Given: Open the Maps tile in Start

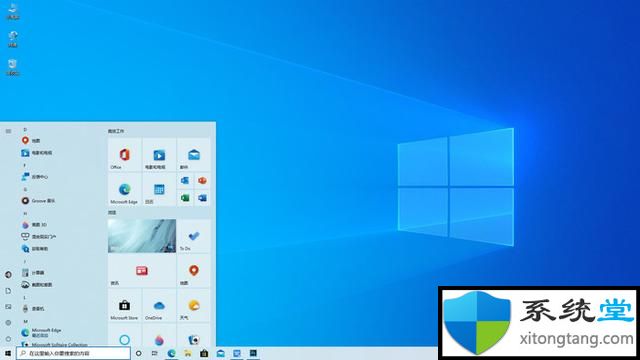Looking at the screenshot, I should point(193,271).
